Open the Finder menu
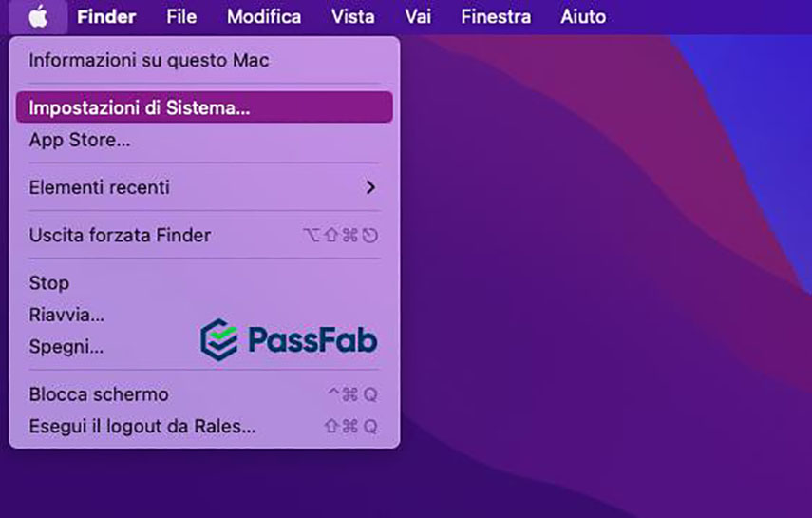The width and height of the screenshot is (812, 518). (106, 16)
